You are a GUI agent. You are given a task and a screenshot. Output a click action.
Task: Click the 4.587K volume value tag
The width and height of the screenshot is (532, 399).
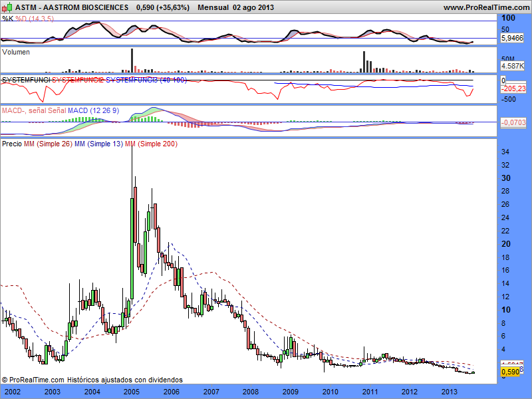click(512, 66)
